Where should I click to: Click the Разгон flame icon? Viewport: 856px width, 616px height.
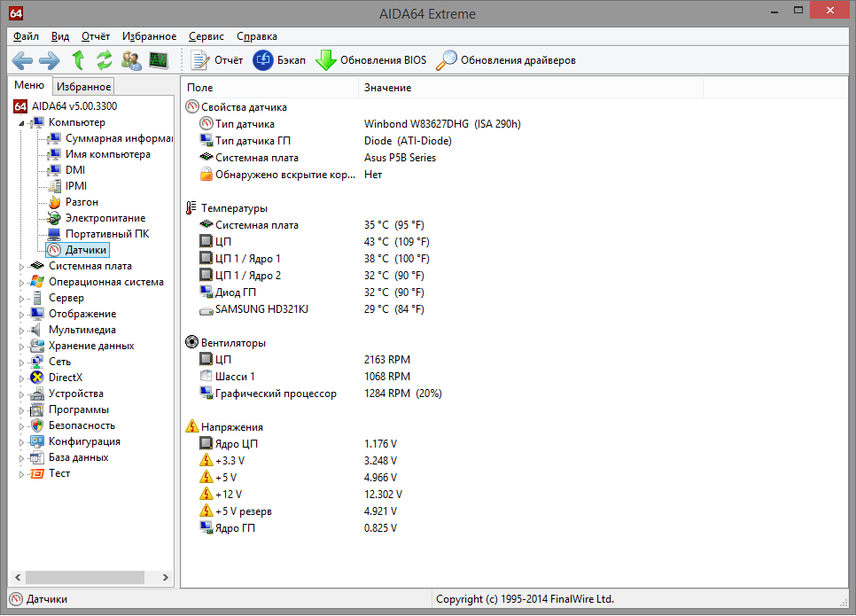coord(55,202)
